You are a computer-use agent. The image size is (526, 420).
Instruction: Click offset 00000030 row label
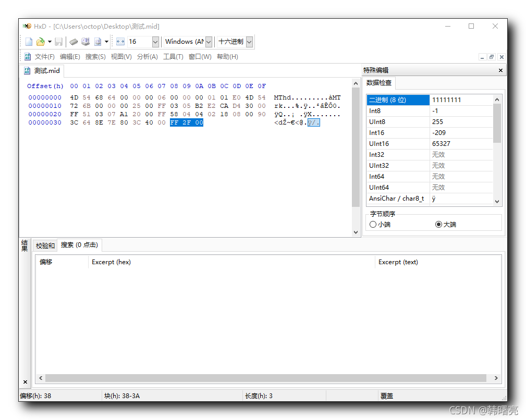click(x=45, y=122)
